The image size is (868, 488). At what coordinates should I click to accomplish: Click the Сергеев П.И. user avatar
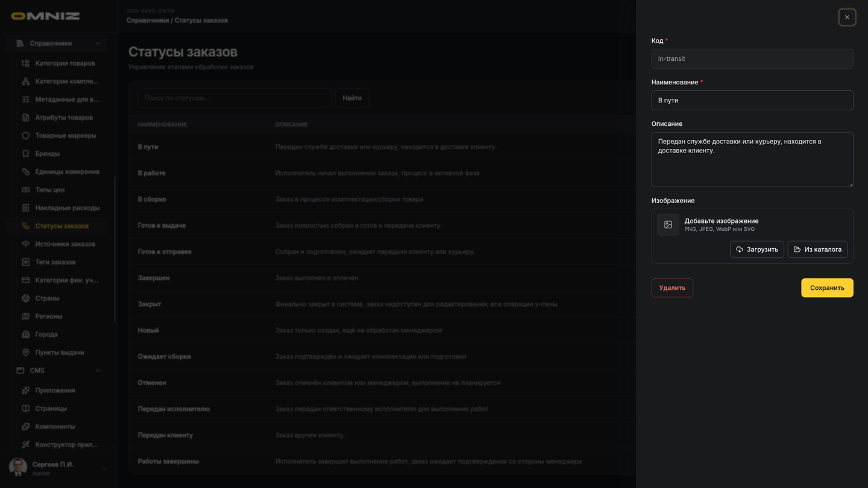coord(18,468)
